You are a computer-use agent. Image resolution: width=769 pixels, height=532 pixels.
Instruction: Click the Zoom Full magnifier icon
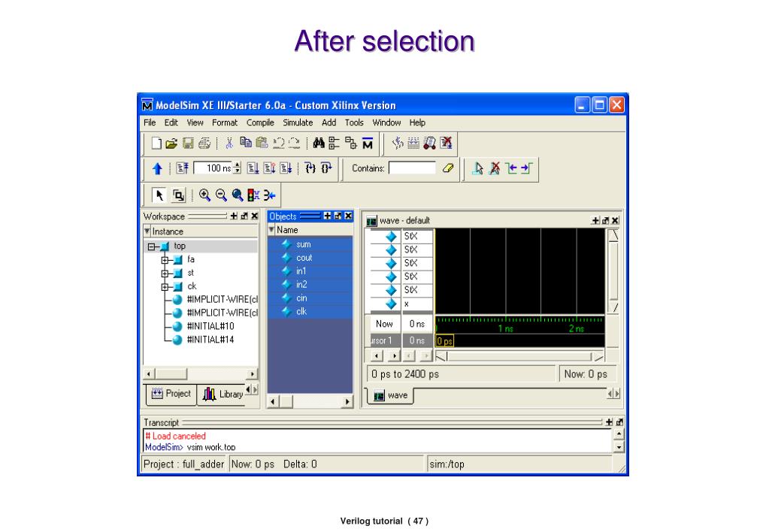point(238,195)
